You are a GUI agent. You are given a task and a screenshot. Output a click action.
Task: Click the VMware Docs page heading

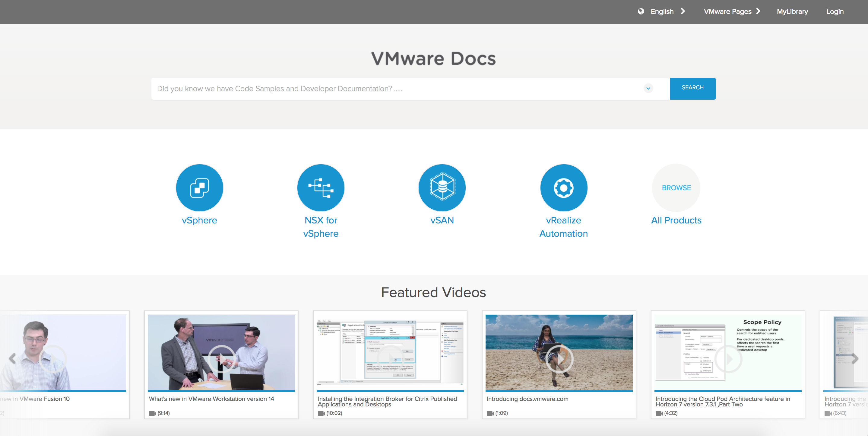(x=434, y=58)
